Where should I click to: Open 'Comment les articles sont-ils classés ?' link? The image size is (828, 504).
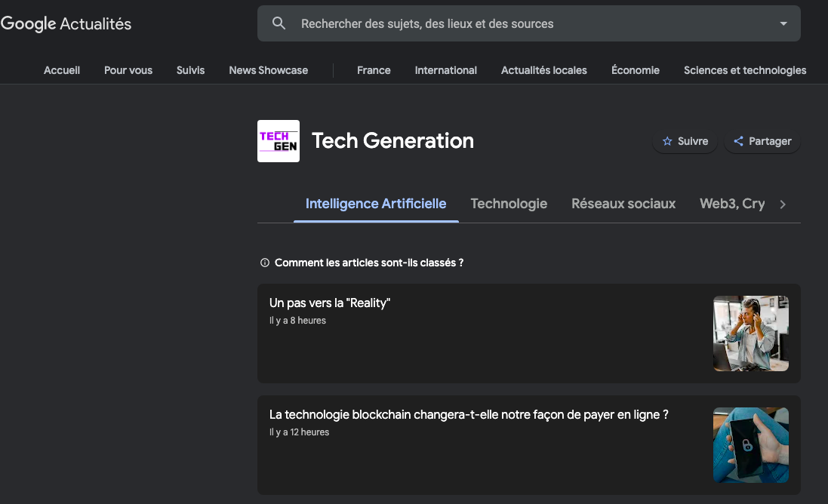(x=369, y=263)
